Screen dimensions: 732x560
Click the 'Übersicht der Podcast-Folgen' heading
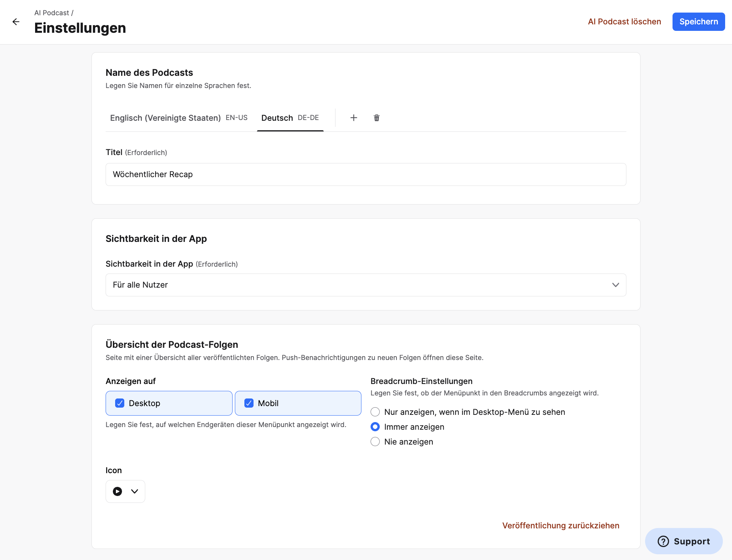(172, 344)
